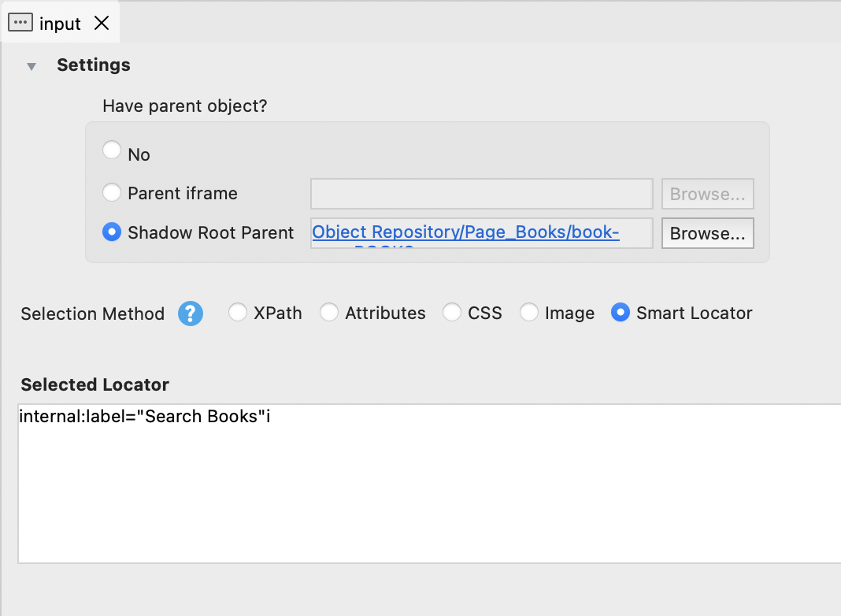The image size is (841, 616).
Task: Click the question mark help icon
Action: (x=191, y=314)
